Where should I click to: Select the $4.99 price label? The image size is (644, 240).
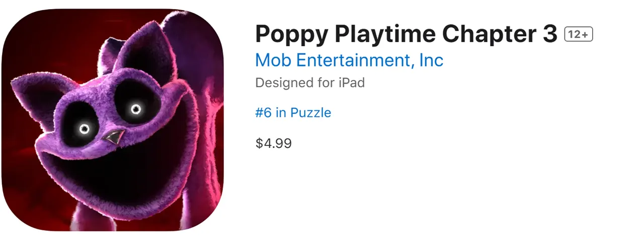click(x=273, y=143)
